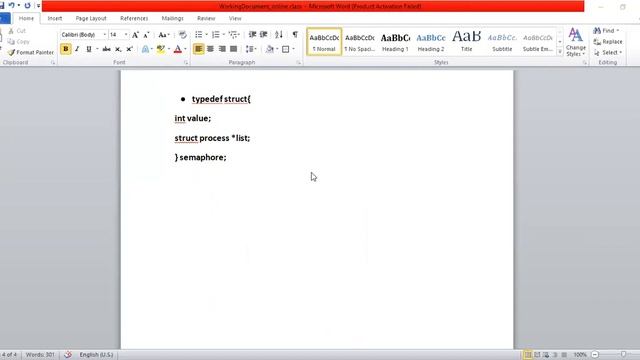This screenshot has width=640, height=360.
Task: Toggle Italic formatting
Action: point(77,49)
